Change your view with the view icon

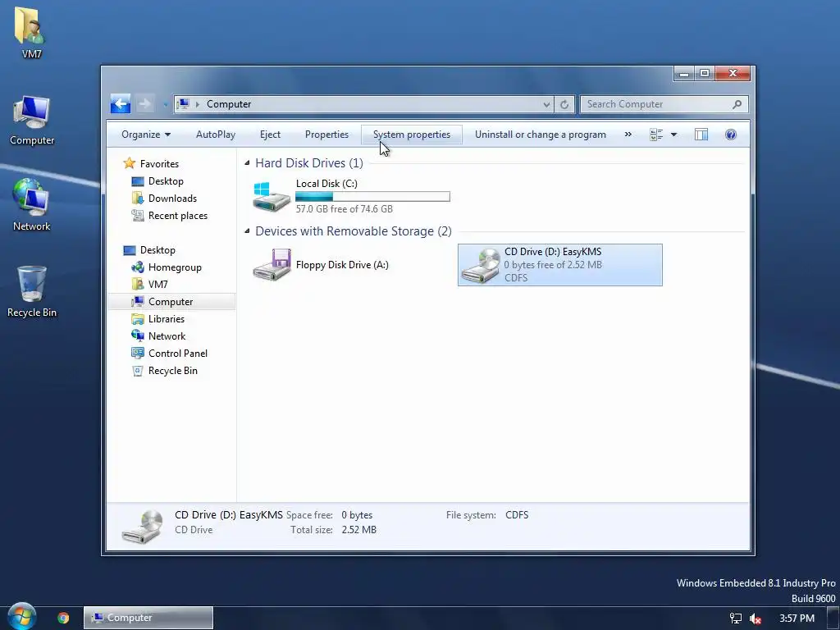pos(656,135)
